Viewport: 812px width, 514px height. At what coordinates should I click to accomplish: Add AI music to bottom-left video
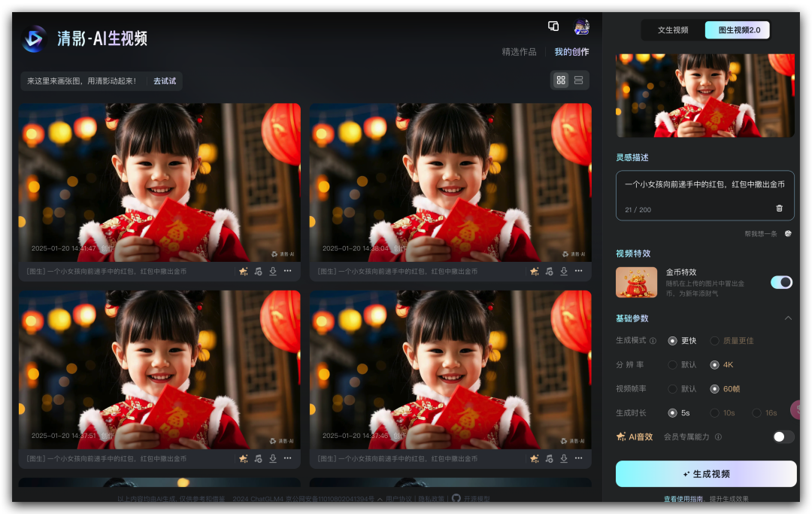[x=258, y=458]
